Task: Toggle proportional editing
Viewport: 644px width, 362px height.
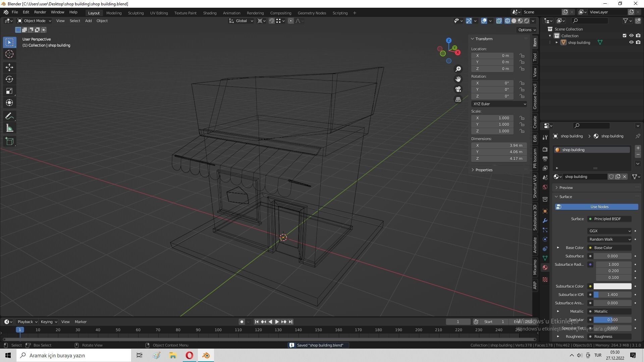Action: point(291,21)
